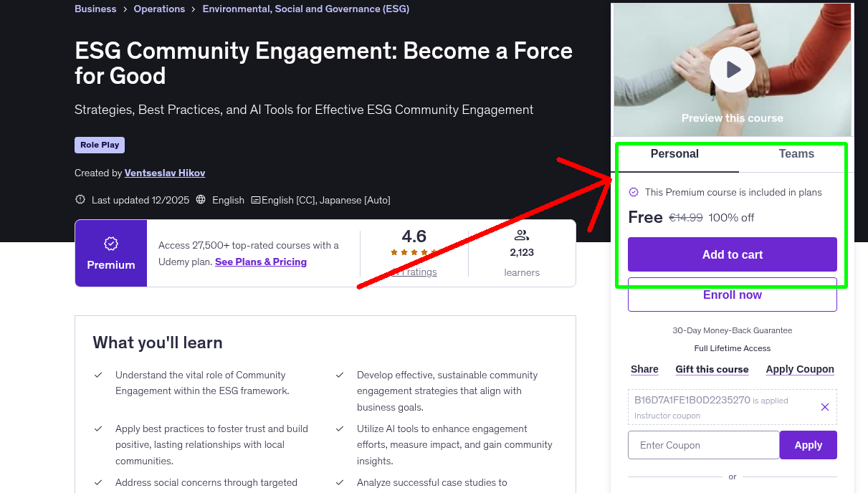The height and width of the screenshot is (493, 868).
Task: Click the Enter Coupon input field
Action: click(x=702, y=444)
